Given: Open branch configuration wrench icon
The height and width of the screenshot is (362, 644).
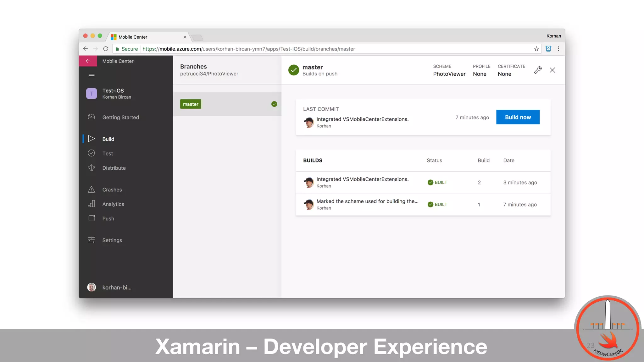Looking at the screenshot, I should tap(538, 70).
